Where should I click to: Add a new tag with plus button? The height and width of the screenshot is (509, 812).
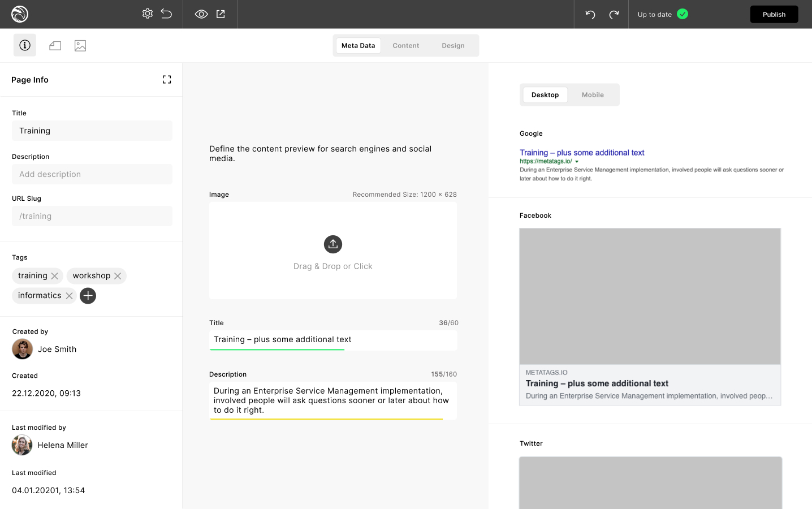point(88,296)
